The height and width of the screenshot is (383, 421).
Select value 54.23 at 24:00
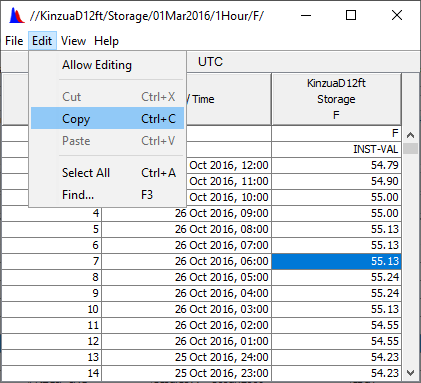336,357
